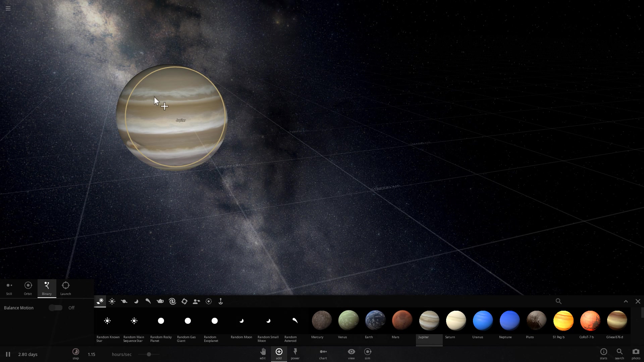Filter add list to planets category
This screenshot has width=644, height=362.
point(124,301)
